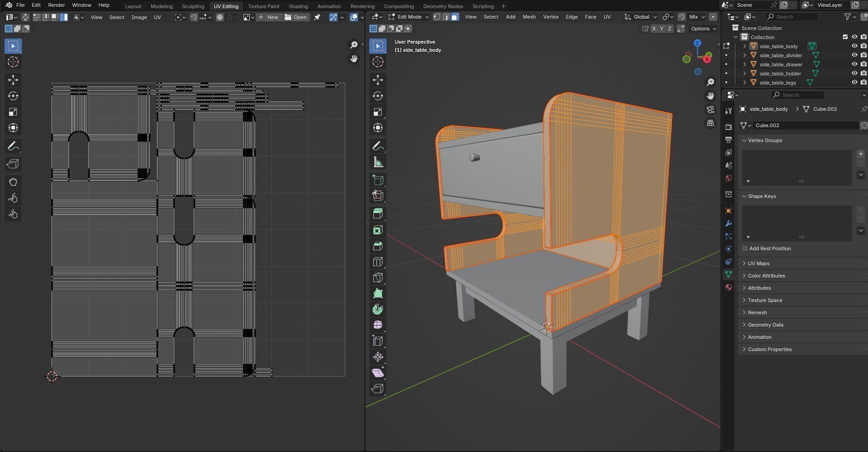Expand the Color Attributes panel
Viewport: 868px width, 452px height.
766,276
